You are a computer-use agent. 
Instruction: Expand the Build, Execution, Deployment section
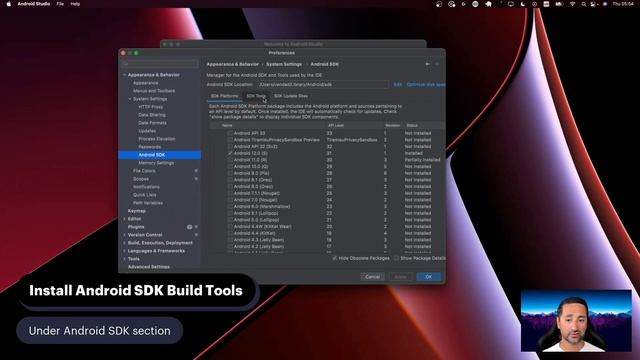124,243
